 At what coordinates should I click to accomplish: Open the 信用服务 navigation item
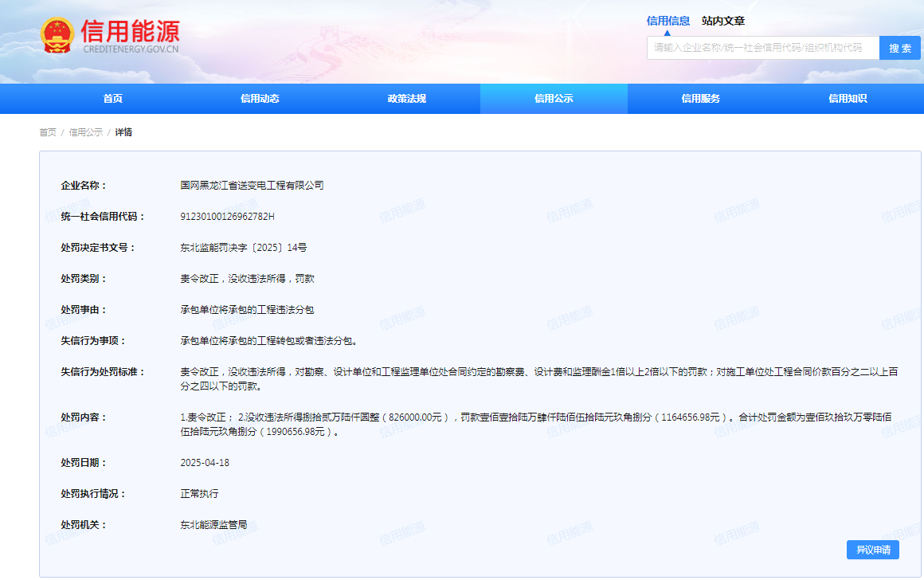click(701, 99)
